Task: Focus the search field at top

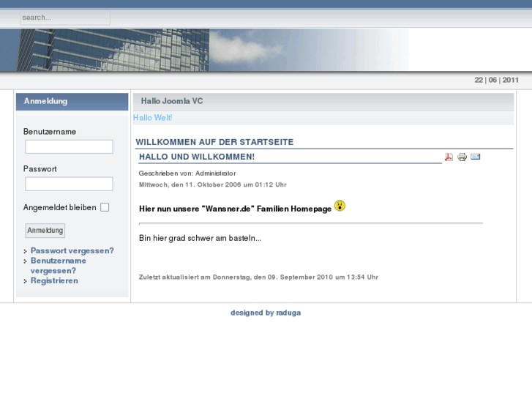Action: click(x=65, y=18)
